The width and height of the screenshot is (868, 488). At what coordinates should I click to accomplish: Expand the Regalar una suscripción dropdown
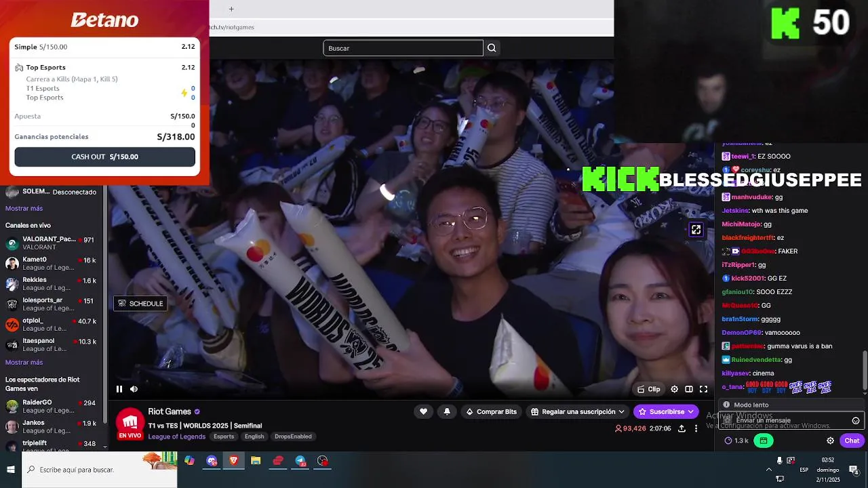tap(578, 411)
